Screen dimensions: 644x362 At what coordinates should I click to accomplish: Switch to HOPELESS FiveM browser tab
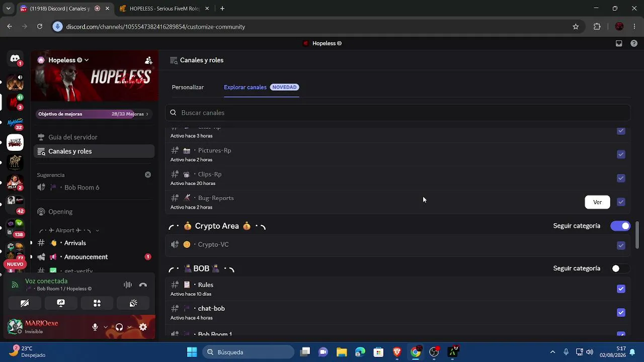point(165,9)
